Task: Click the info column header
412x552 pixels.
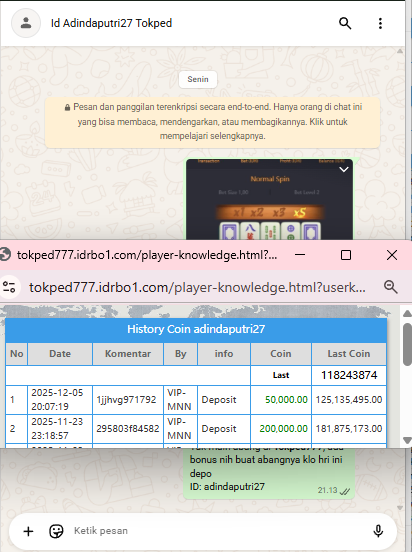Action: (224, 354)
